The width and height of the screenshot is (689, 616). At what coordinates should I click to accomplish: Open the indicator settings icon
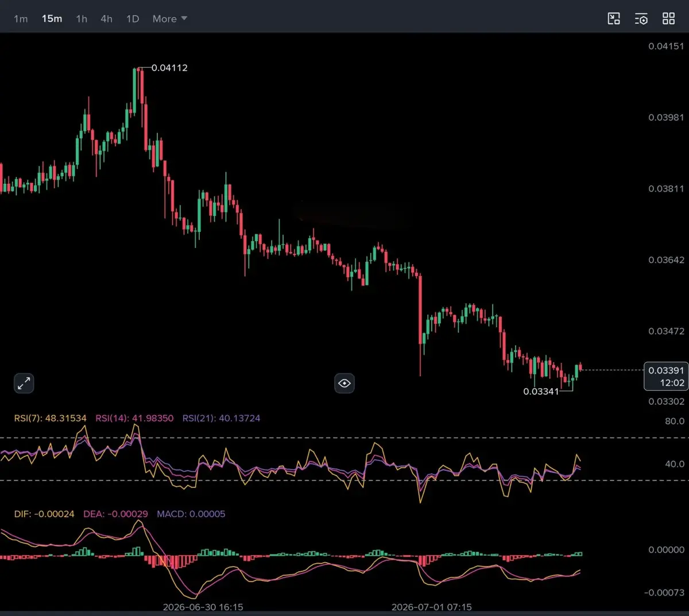click(x=641, y=19)
